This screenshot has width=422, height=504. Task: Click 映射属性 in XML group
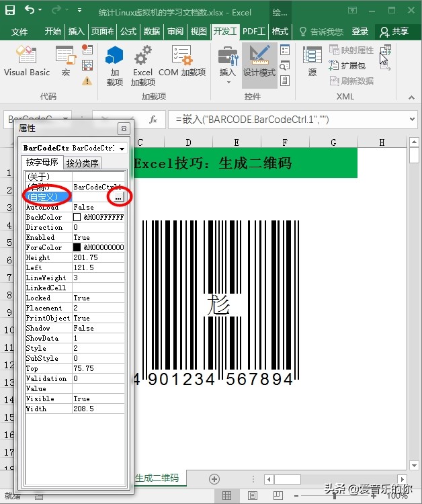click(x=351, y=50)
